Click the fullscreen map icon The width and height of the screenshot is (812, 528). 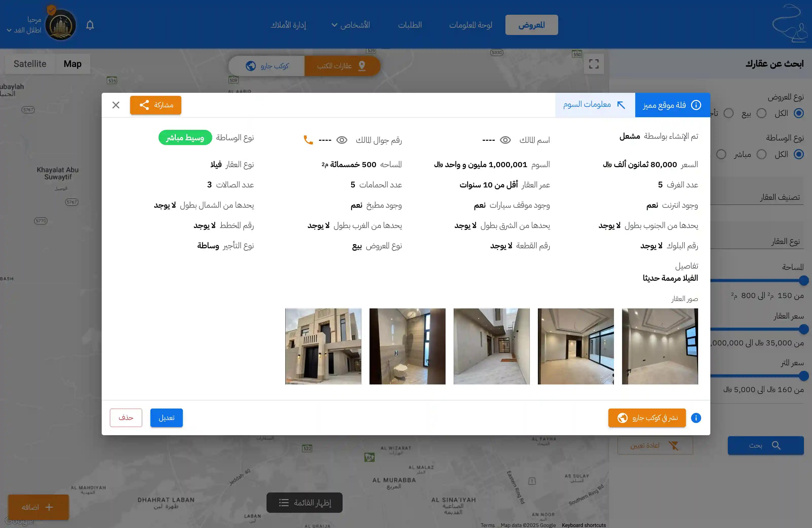coord(594,64)
